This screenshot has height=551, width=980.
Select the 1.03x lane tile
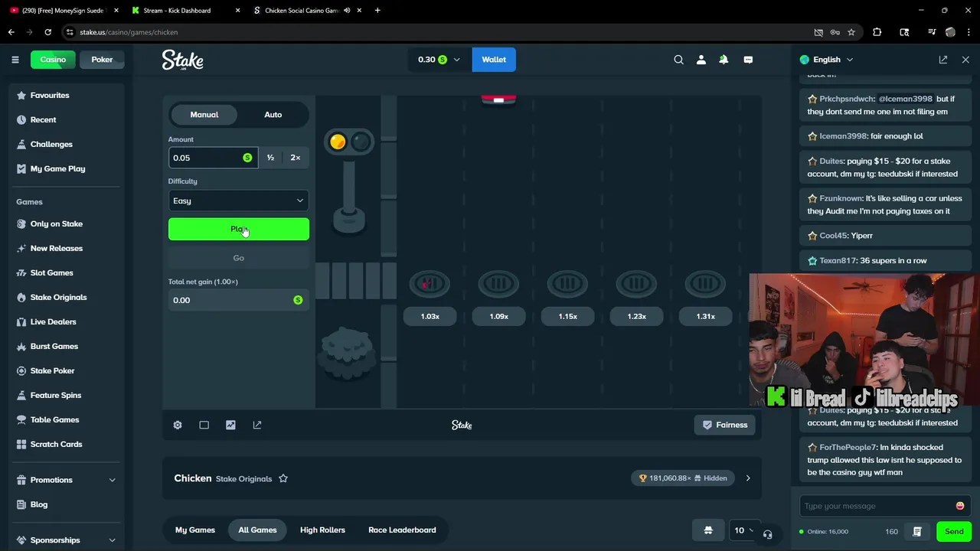pyautogui.click(x=430, y=316)
